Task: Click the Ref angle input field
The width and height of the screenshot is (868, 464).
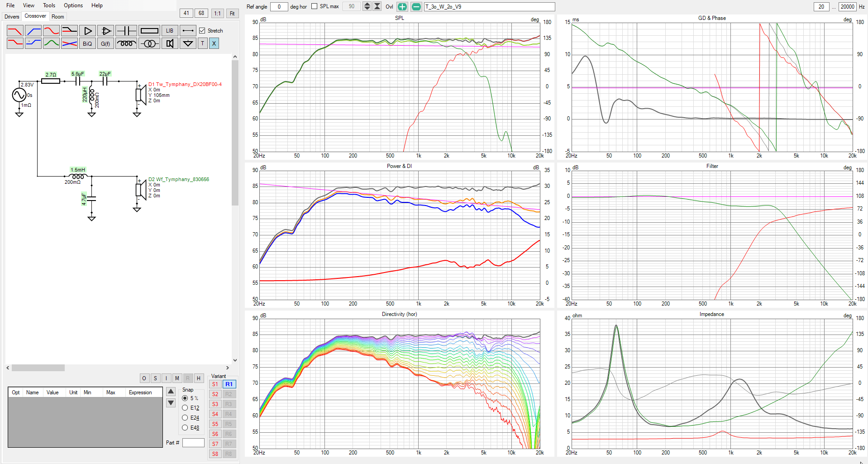Action: (x=279, y=6)
